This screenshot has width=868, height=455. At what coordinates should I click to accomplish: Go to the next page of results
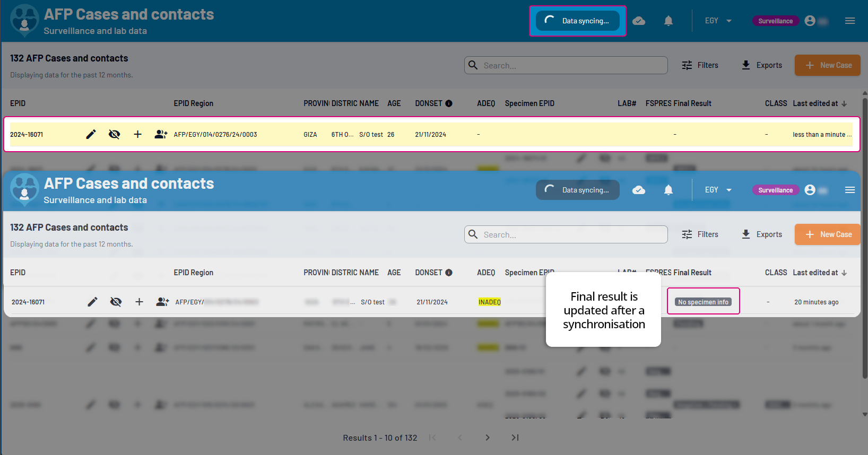[487, 437]
